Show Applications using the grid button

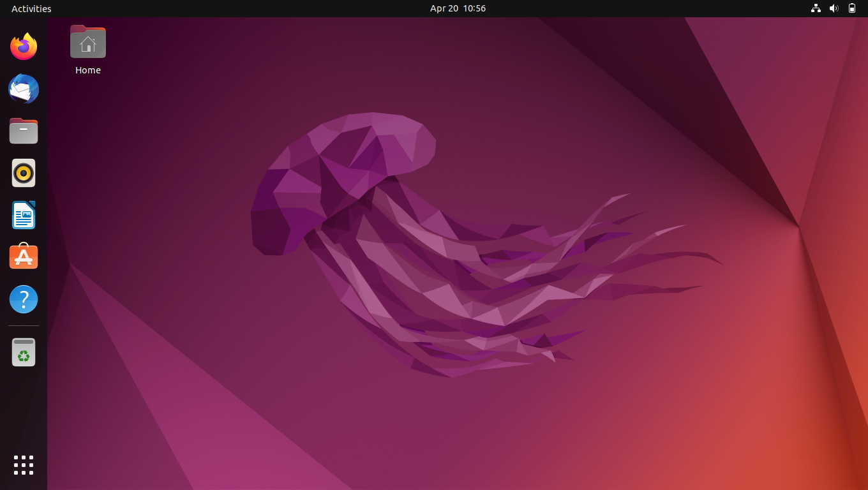pyautogui.click(x=24, y=465)
